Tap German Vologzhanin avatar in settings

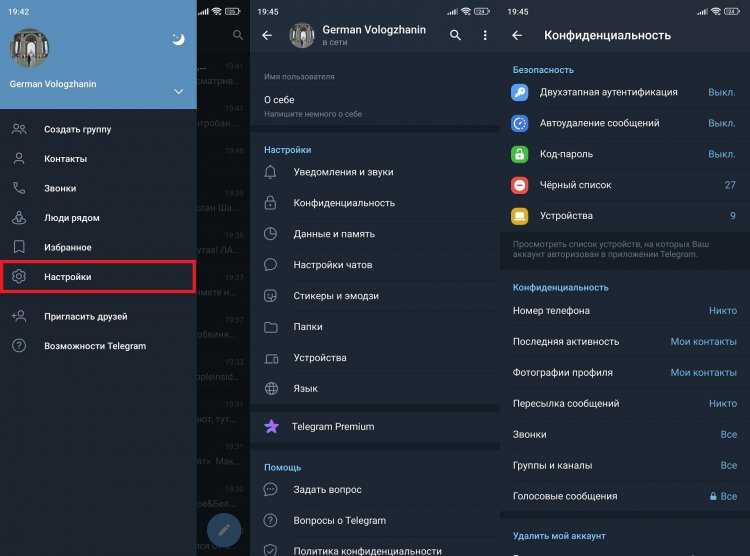click(302, 35)
